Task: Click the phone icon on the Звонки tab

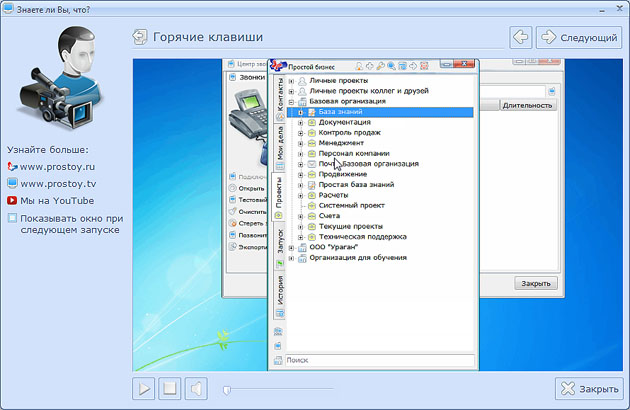Action: click(232, 77)
